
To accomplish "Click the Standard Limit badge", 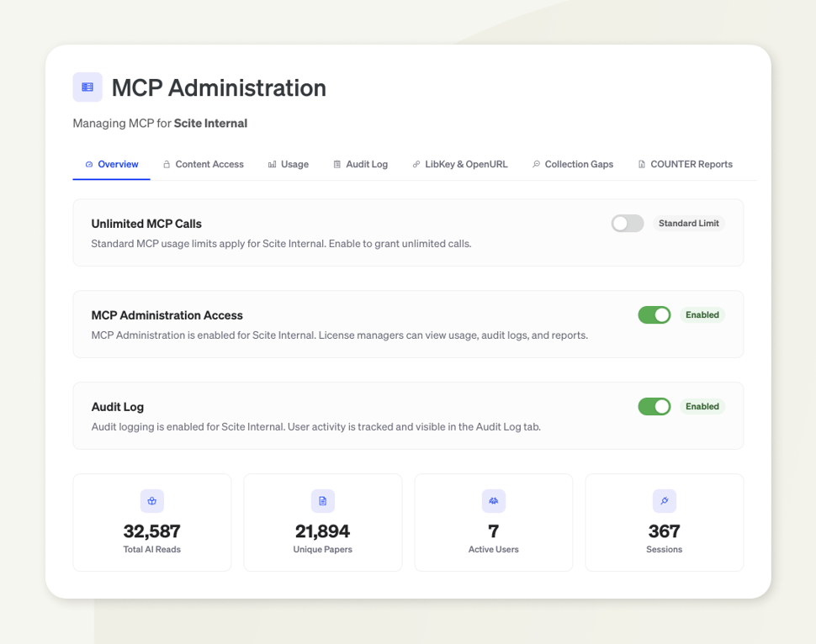I will (x=688, y=224).
